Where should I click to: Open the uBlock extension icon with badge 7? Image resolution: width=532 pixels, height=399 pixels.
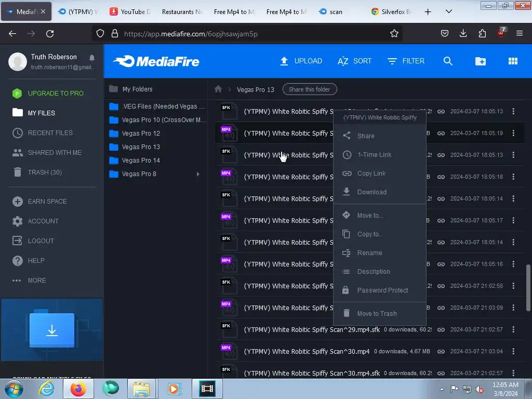[x=501, y=33]
